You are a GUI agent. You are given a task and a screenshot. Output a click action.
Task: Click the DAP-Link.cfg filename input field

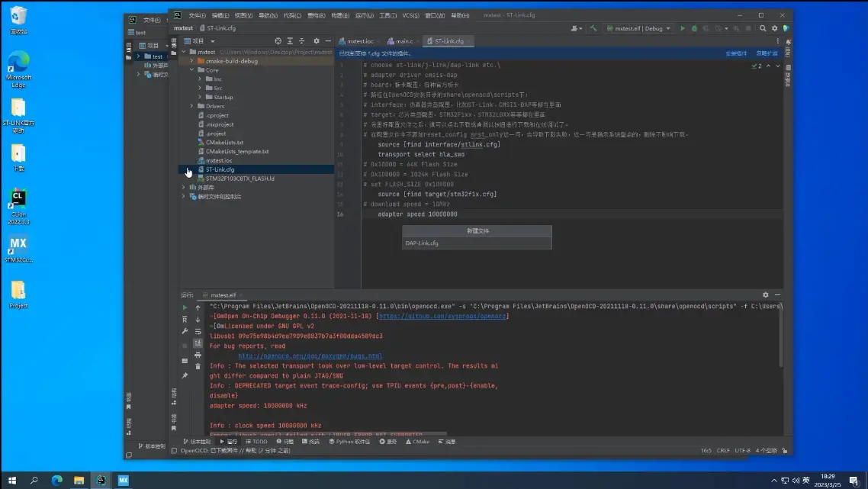[476, 243]
